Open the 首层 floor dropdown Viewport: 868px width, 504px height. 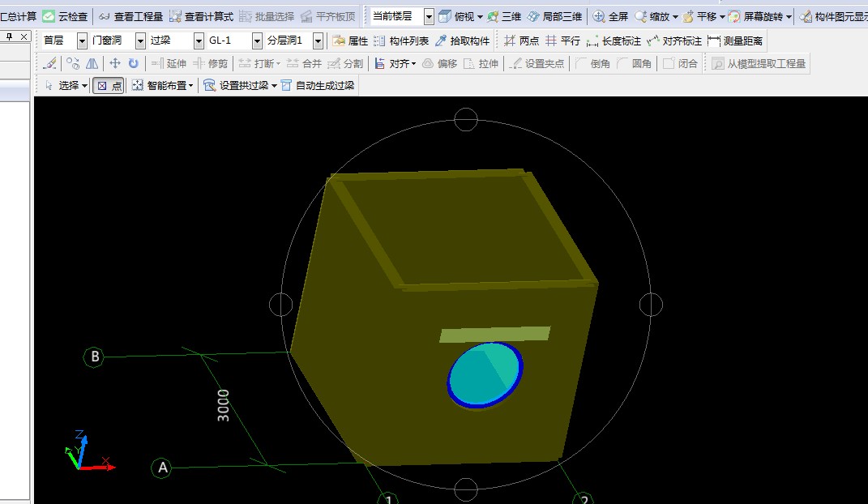coord(82,41)
